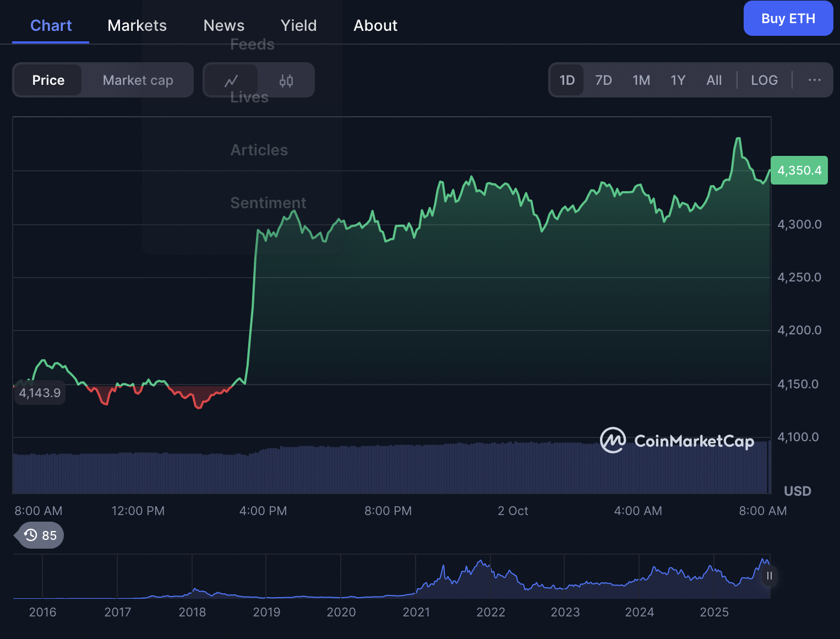The width and height of the screenshot is (840, 639).
Task: Choose the 1M time range
Action: [641, 80]
